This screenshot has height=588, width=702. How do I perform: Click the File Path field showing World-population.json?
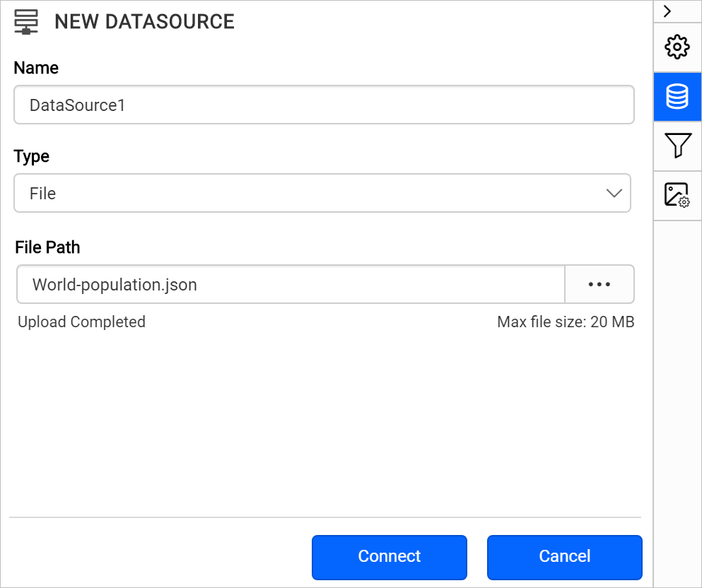point(290,284)
